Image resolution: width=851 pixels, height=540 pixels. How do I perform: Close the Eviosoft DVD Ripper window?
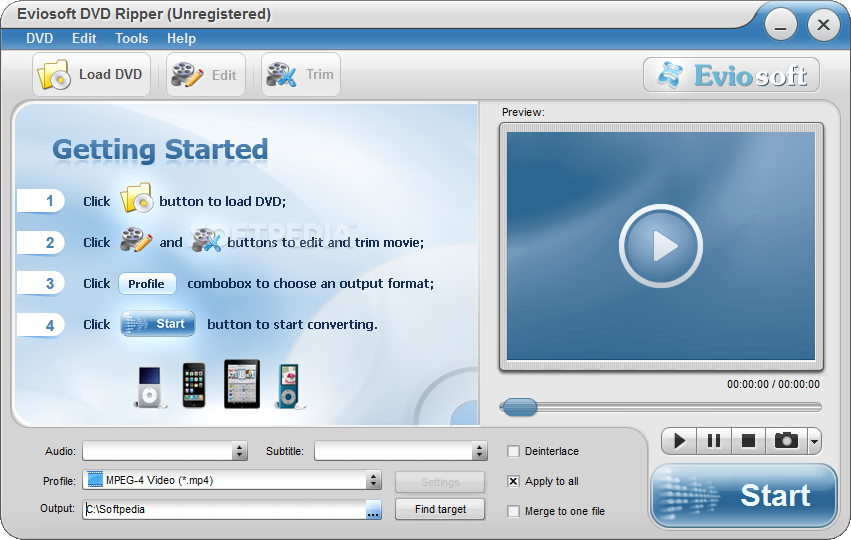coord(824,25)
